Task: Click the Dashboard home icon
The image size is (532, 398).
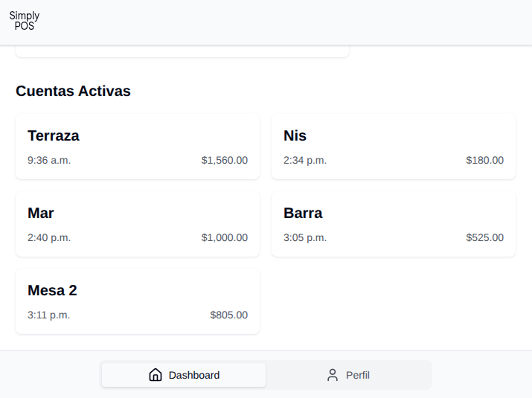Action: point(156,375)
